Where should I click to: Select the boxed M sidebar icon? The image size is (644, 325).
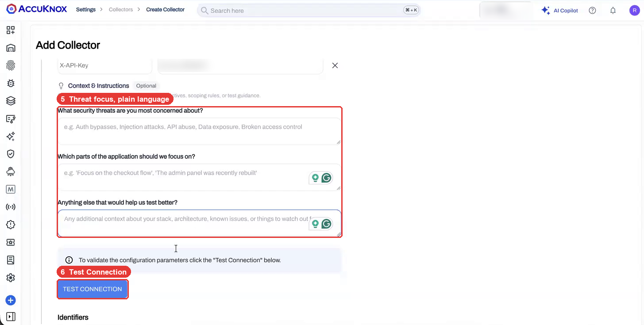11,189
